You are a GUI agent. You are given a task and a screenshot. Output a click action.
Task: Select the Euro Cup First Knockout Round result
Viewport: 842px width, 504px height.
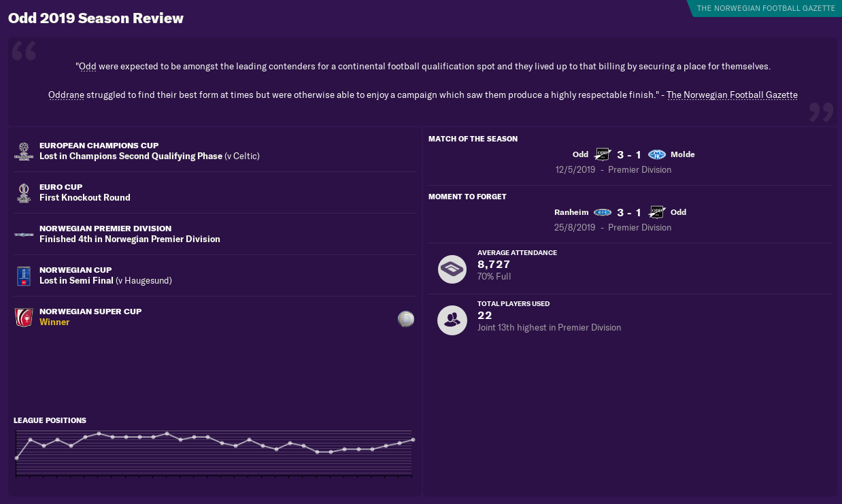[x=85, y=197]
